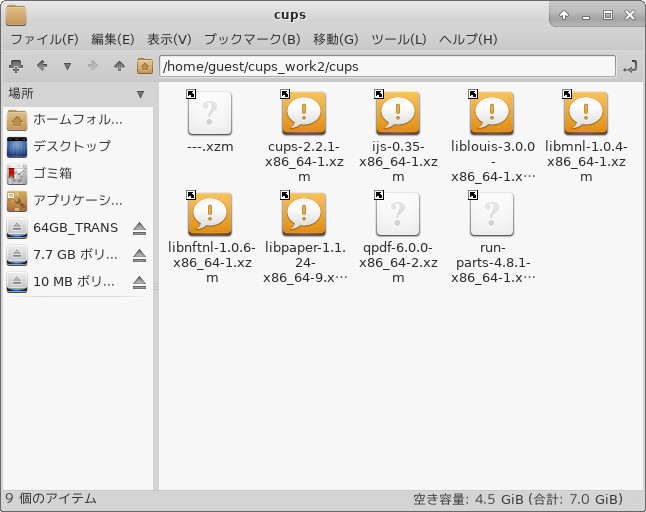646x512 pixels.
Task: Open the ファイル(F) menu
Action: 44,39
